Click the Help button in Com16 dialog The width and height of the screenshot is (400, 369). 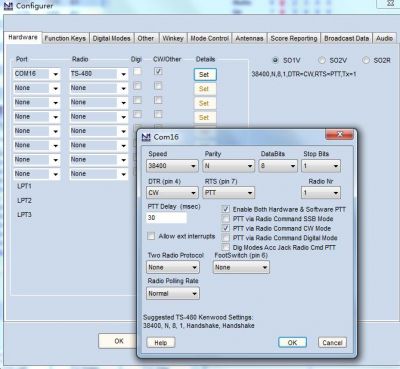tap(161, 343)
